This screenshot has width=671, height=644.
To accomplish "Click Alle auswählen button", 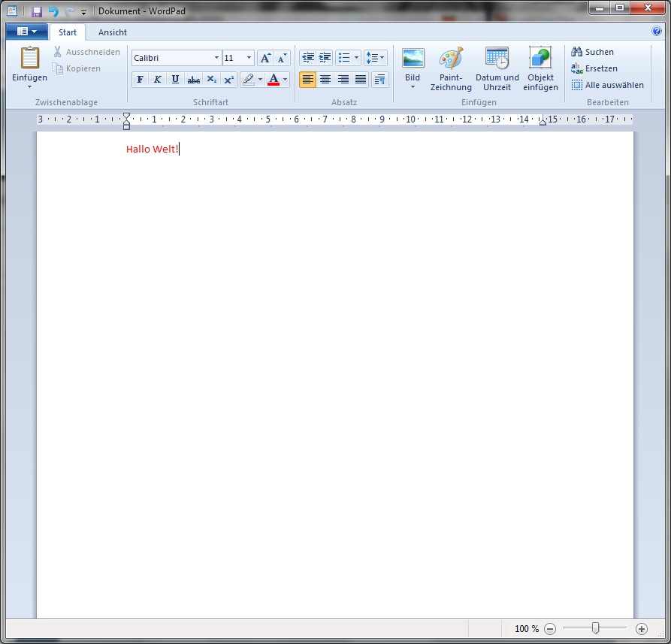I will point(607,85).
